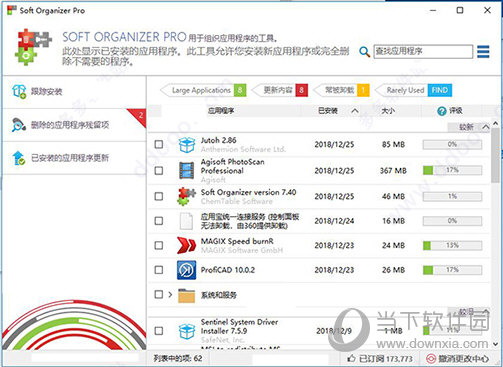Select the ProfiCAD 10.0.2 checkbox
Image resolution: width=503 pixels, height=367 pixels.
(x=159, y=270)
